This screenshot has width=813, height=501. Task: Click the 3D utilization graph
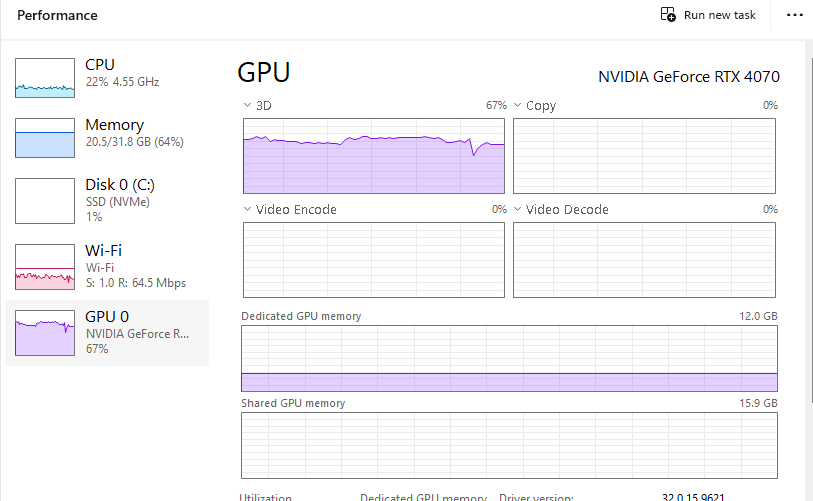click(x=373, y=155)
